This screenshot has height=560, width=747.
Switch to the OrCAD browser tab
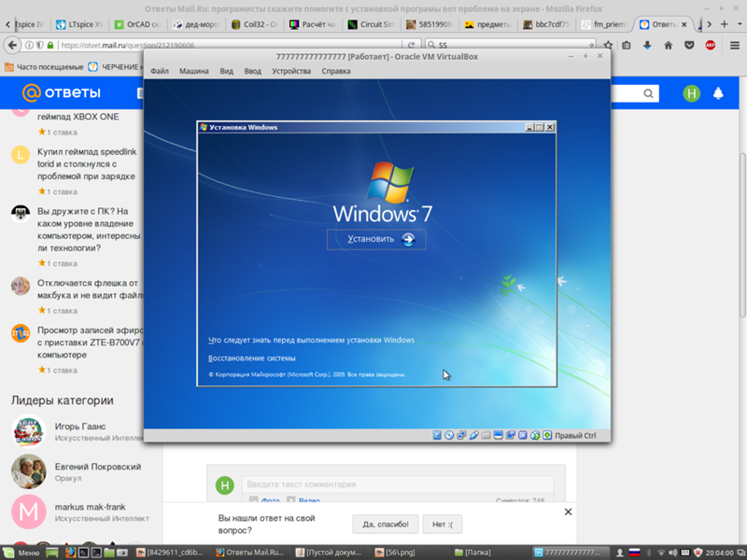(x=138, y=24)
